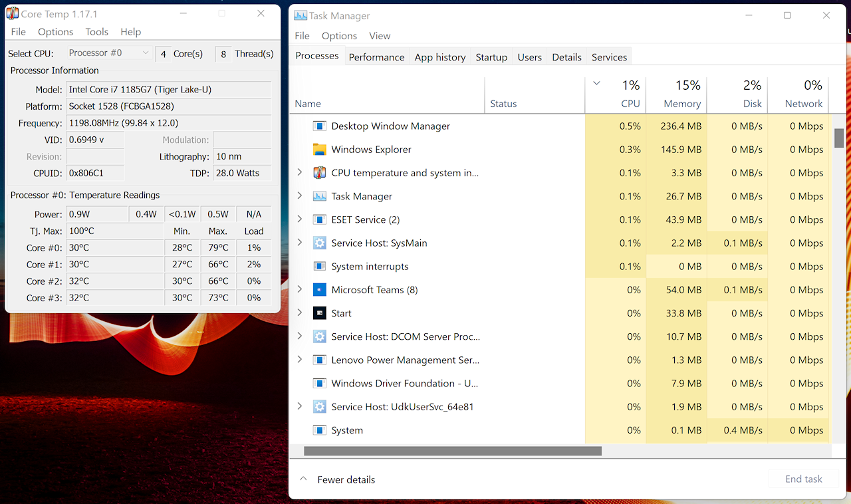Click the Start process icon

click(x=320, y=313)
